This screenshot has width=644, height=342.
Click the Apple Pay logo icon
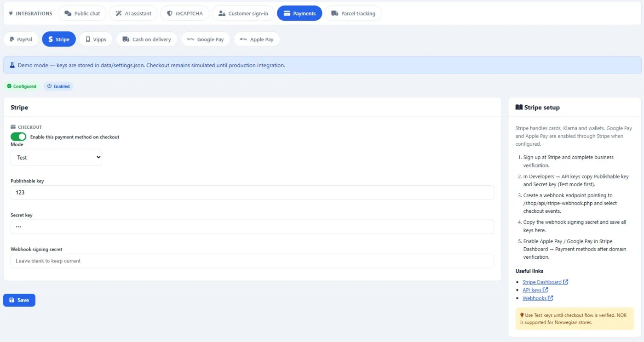(244, 39)
